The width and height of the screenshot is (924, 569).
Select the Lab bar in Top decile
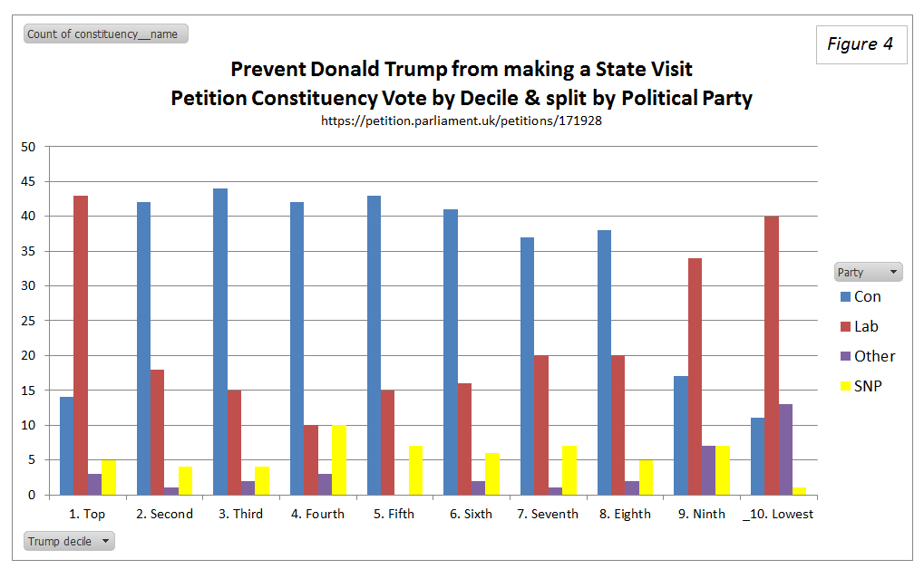click(81, 344)
